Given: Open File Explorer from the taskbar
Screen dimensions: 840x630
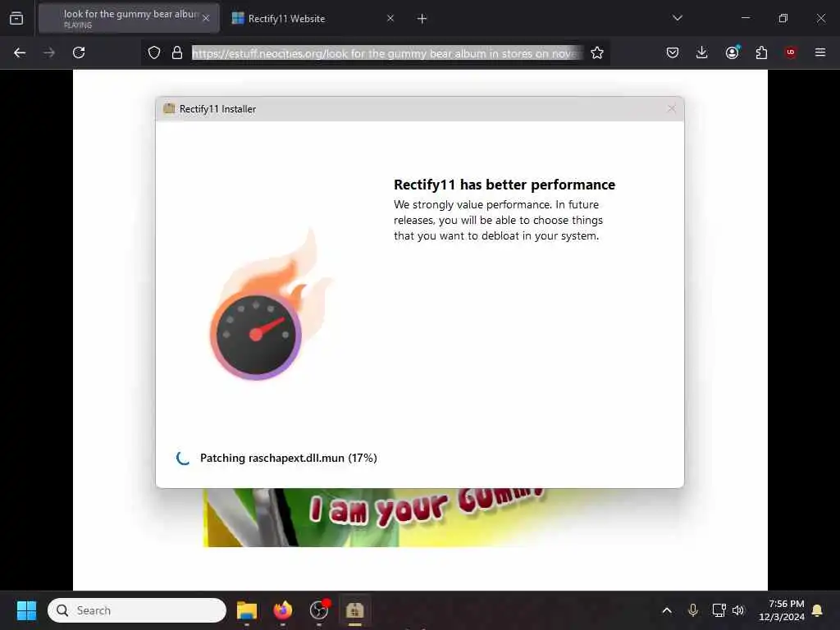Looking at the screenshot, I should click(x=247, y=610).
